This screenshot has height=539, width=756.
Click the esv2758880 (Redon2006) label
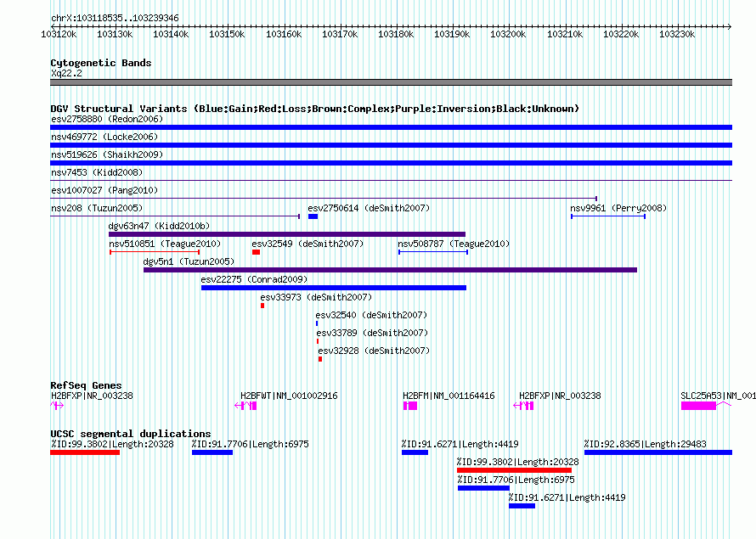(x=107, y=119)
